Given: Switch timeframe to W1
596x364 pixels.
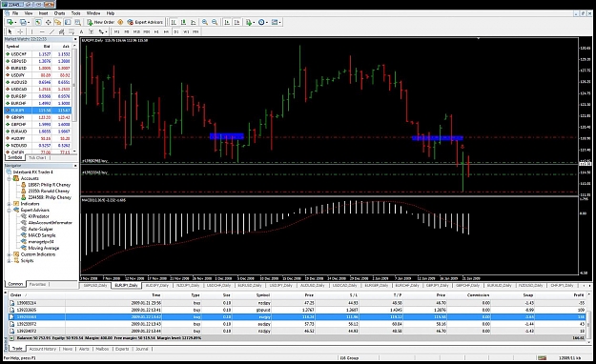Looking at the screenshot, I should [x=186, y=31].
